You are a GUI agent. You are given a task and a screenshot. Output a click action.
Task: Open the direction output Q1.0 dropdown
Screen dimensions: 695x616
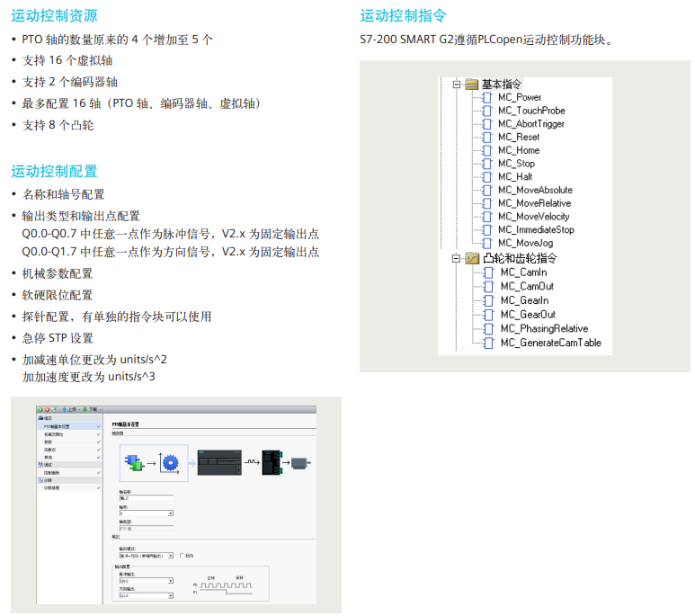[x=147, y=596]
